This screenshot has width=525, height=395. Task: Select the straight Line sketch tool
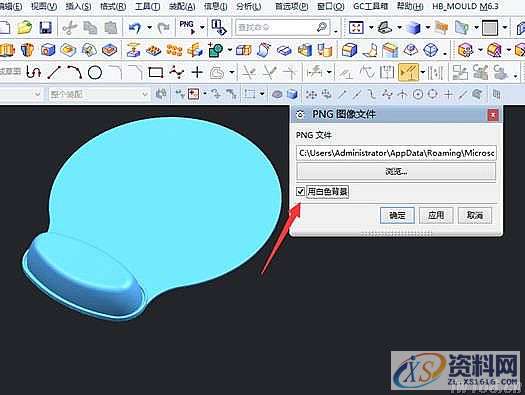pos(54,72)
